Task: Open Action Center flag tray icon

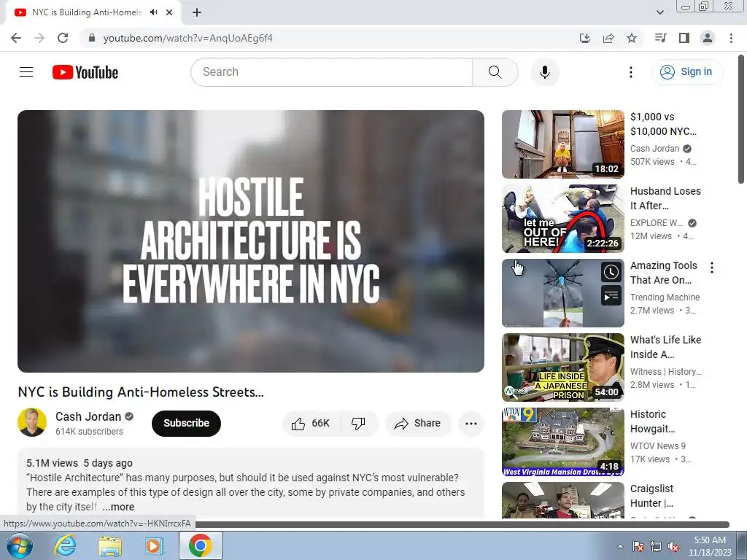Action: 638,546
